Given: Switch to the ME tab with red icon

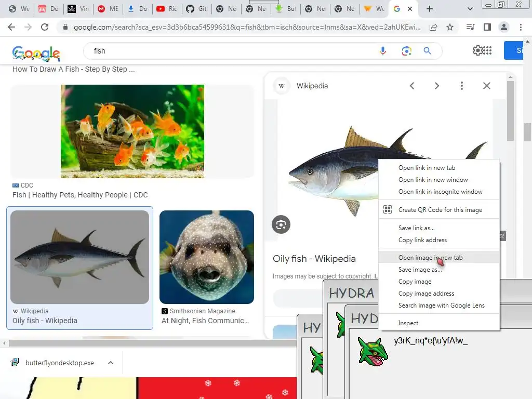Looking at the screenshot, I should [x=108, y=9].
